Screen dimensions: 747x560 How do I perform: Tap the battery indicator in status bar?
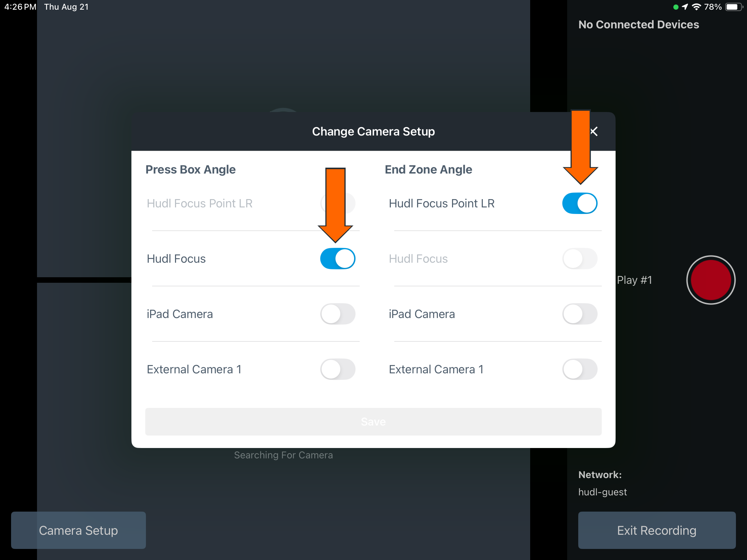(734, 7)
